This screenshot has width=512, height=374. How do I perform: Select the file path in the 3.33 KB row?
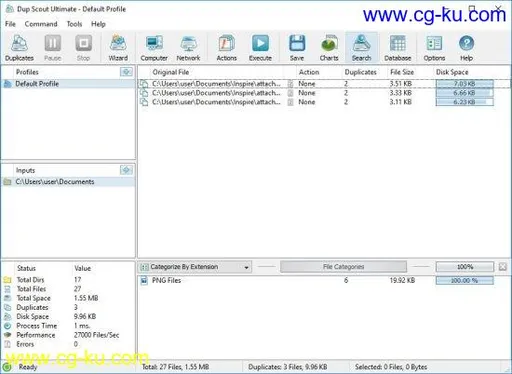click(x=216, y=93)
